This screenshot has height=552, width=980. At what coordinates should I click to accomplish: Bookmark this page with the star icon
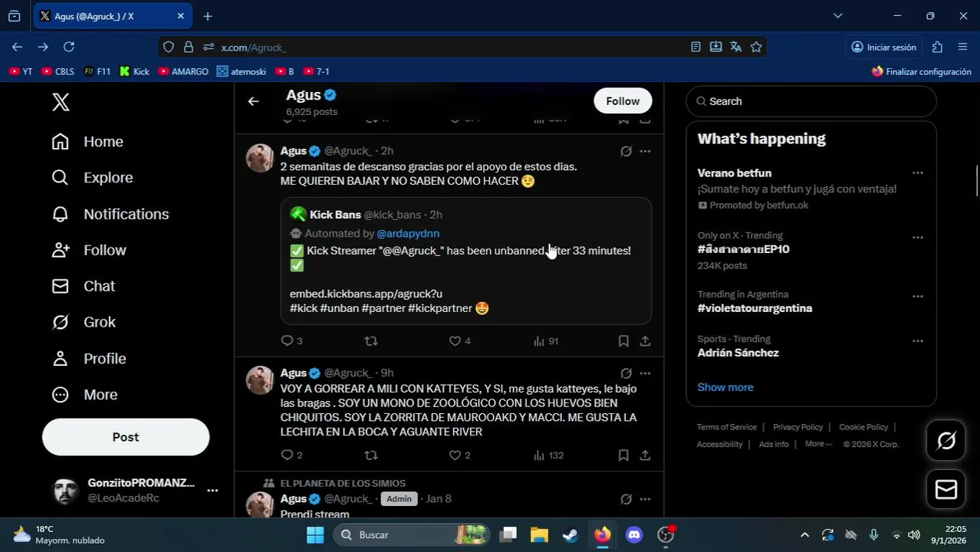[756, 47]
